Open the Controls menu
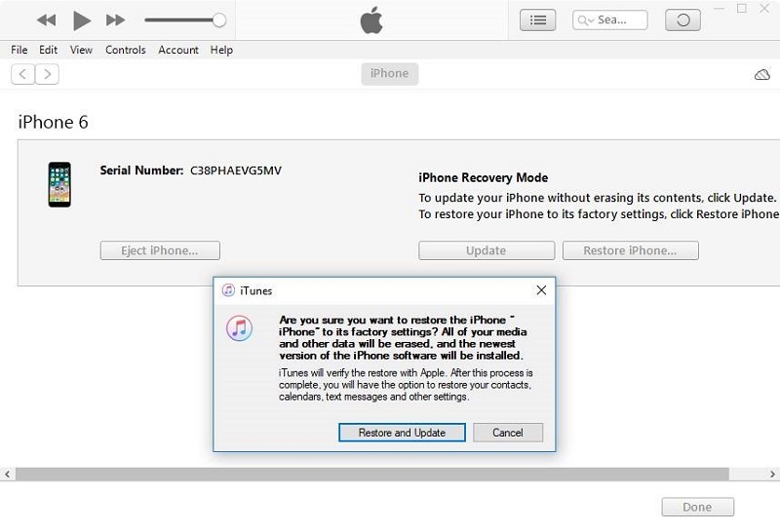Image resolution: width=780 pixels, height=532 pixels. tap(126, 50)
